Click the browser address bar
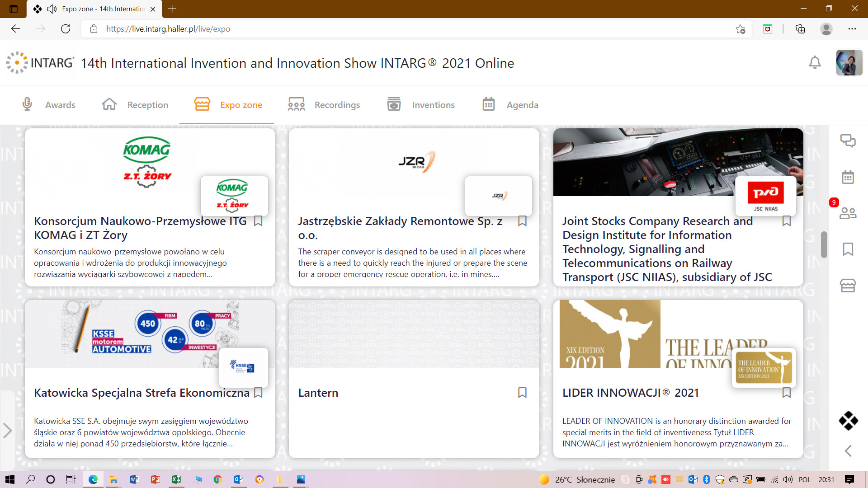This screenshot has width=868, height=488. click(416, 29)
